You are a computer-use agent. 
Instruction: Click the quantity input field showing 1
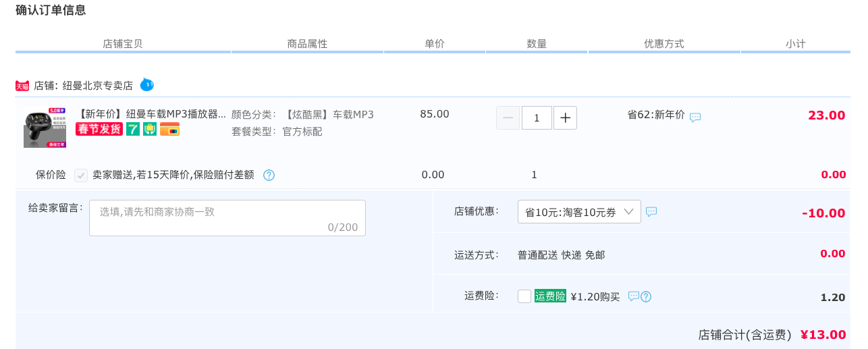tap(537, 117)
